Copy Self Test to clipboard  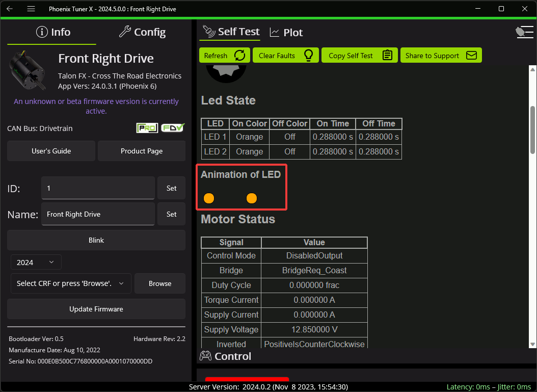click(360, 55)
